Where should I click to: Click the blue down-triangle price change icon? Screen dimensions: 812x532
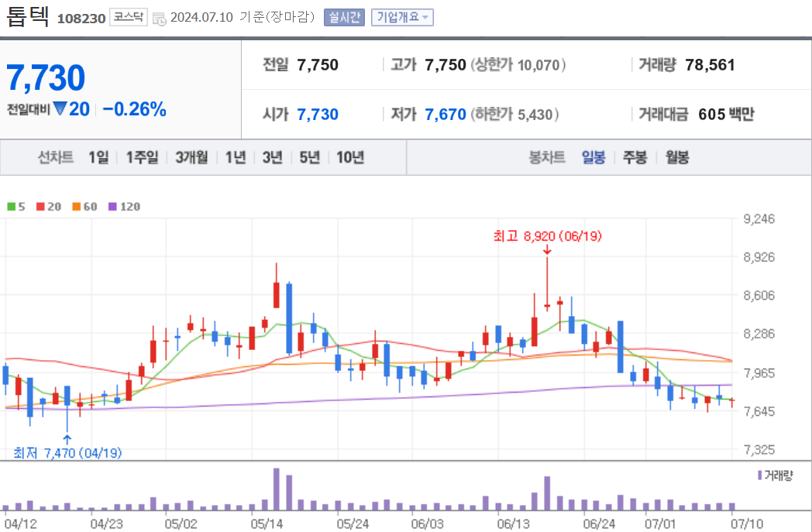click(60, 108)
